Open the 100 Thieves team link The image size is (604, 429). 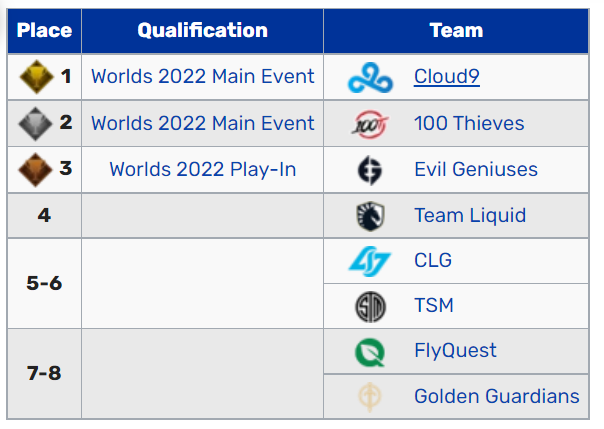pyautogui.click(x=469, y=123)
